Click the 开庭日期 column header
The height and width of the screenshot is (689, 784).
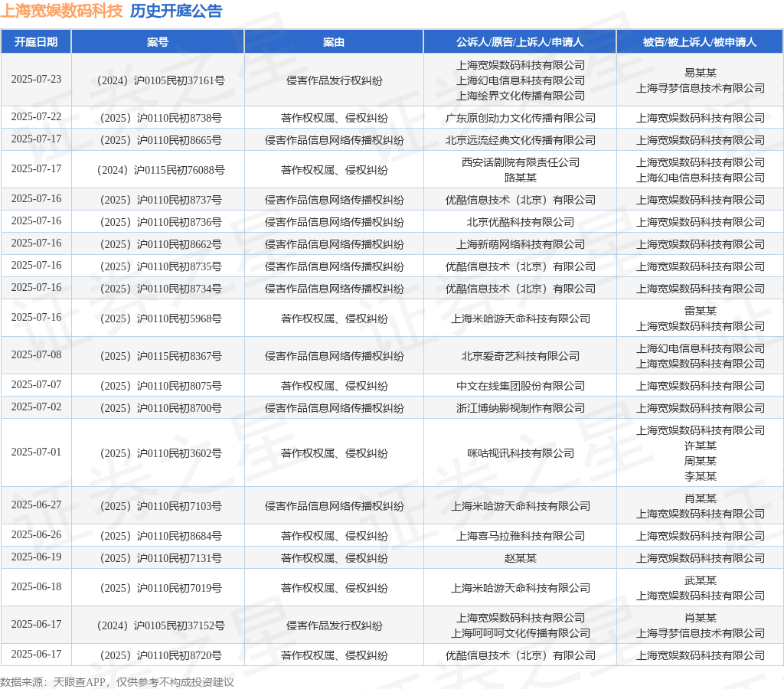point(36,42)
